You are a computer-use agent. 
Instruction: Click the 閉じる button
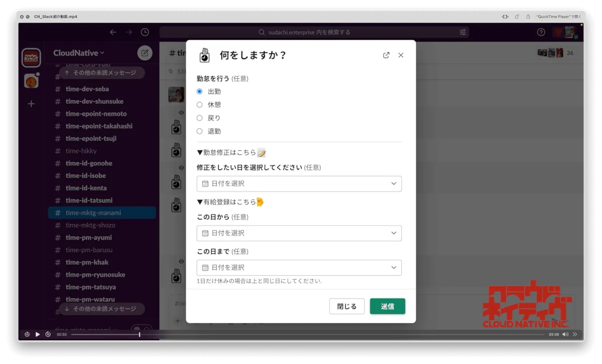click(x=347, y=306)
